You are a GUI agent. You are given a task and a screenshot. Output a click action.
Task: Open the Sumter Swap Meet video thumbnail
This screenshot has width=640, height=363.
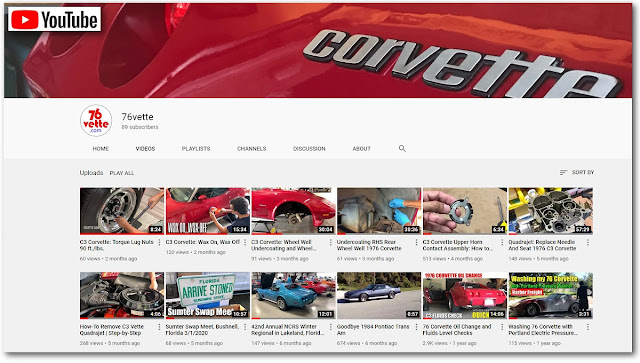pos(208,296)
